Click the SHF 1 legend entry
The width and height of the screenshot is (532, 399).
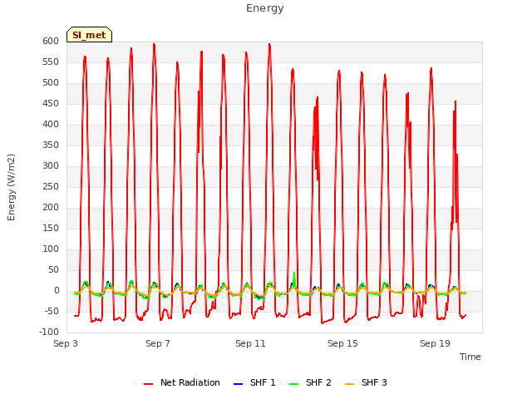pyautogui.click(x=254, y=382)
